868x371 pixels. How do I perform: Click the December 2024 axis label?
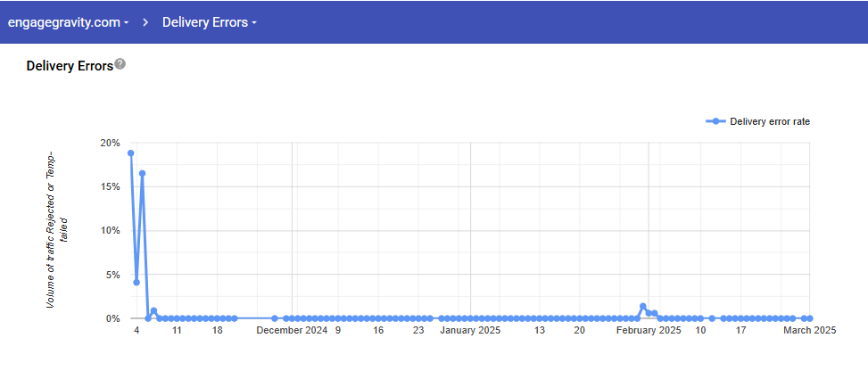coord(292,331)
